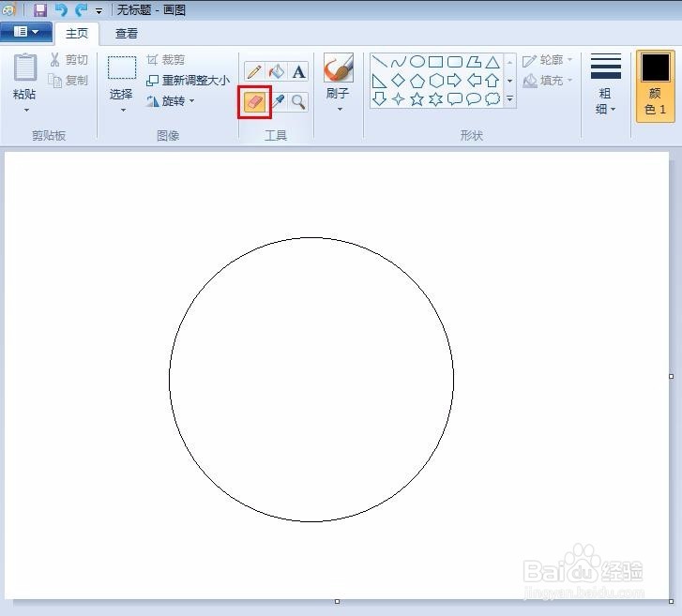Image resolution: width=682 pixels, height=616 pixels.
Task: Click Resize (重新调整大小) button
Action: tap(189, 81)
